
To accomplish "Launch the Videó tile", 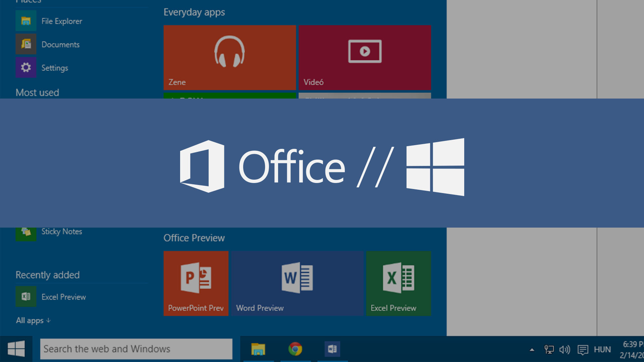I will pos(365,58).
